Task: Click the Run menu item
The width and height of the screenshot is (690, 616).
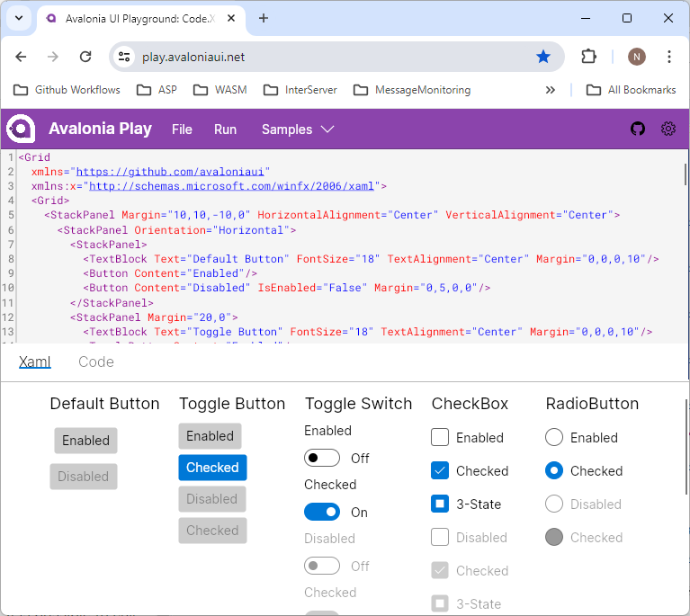Action: (225, 129)
